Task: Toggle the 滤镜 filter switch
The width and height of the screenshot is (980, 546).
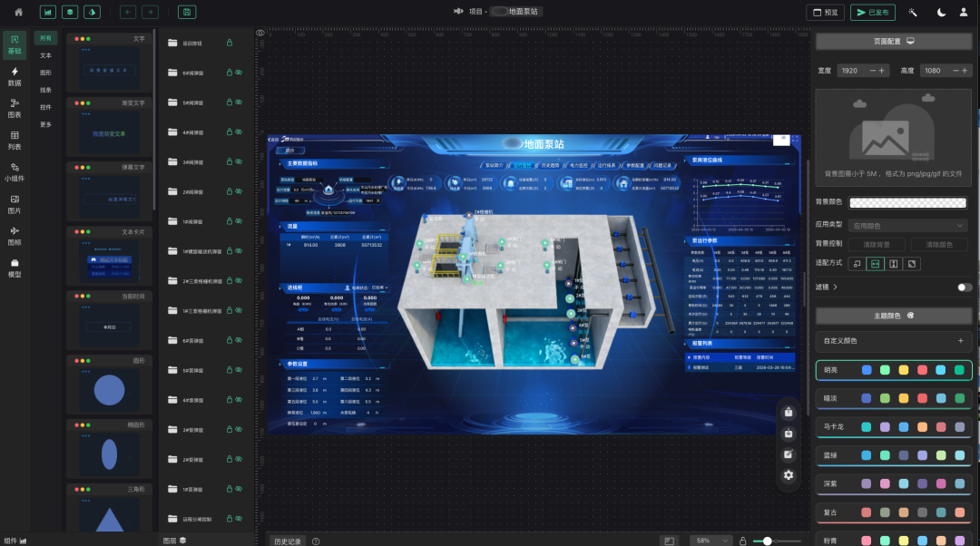Action: (x=965, y=288)
